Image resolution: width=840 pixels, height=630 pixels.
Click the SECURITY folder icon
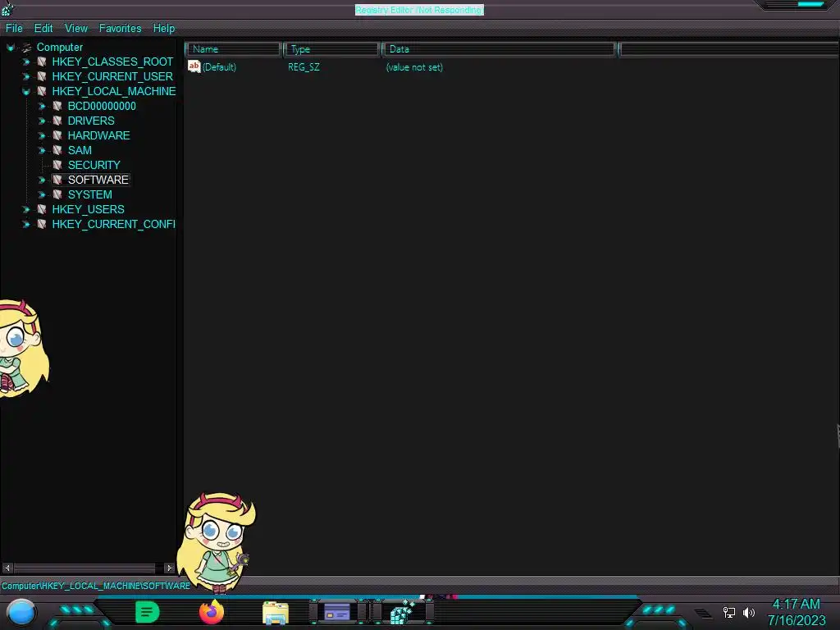pyautogui.click(x=57, y=165)
